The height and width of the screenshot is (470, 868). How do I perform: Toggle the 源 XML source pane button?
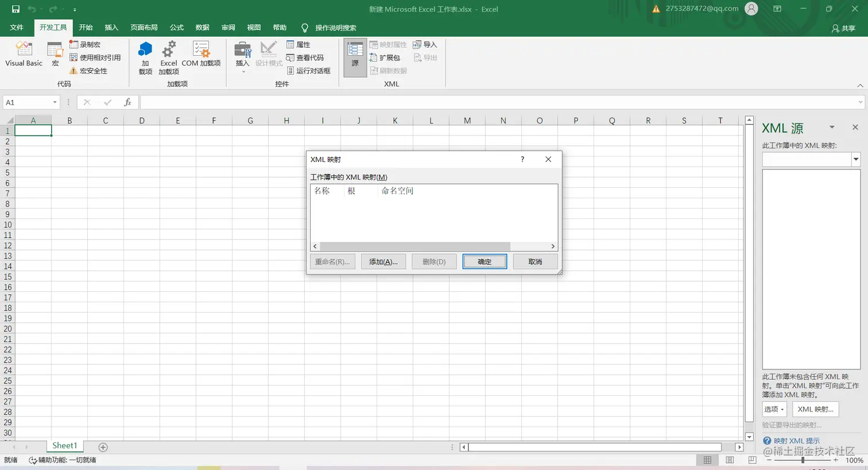pos(355,57)
